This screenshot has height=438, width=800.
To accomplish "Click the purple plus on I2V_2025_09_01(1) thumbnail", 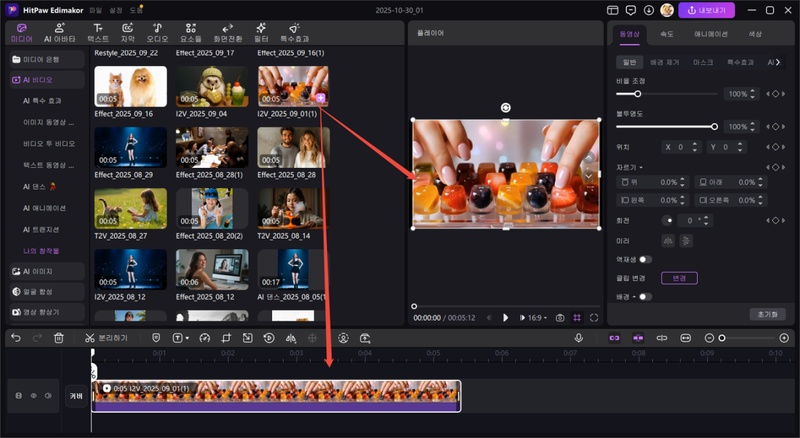I will point(319,98).
